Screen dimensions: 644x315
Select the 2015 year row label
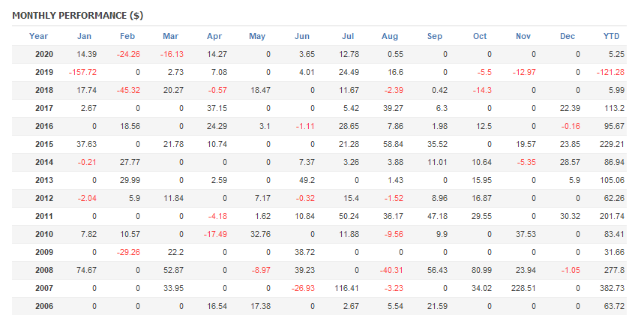(x=44, y=145)
